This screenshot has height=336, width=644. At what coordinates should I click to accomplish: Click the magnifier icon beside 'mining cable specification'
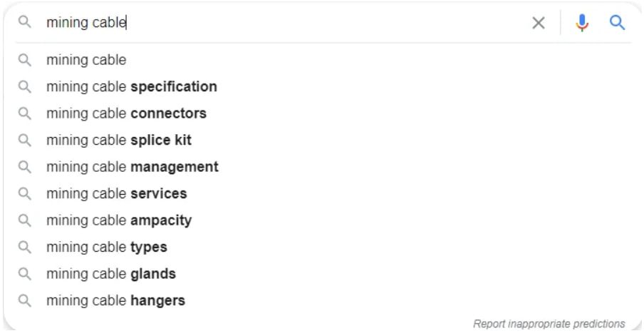(25, 86)
